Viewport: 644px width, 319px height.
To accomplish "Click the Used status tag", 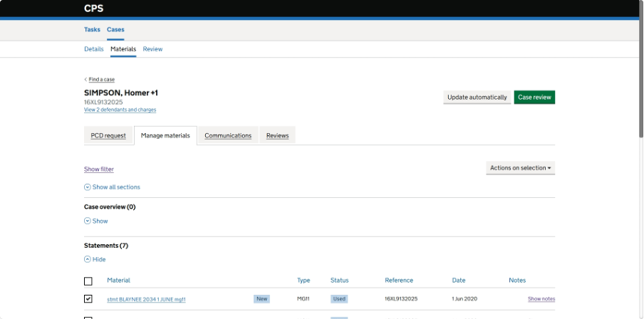I will (x=339, y=299).
